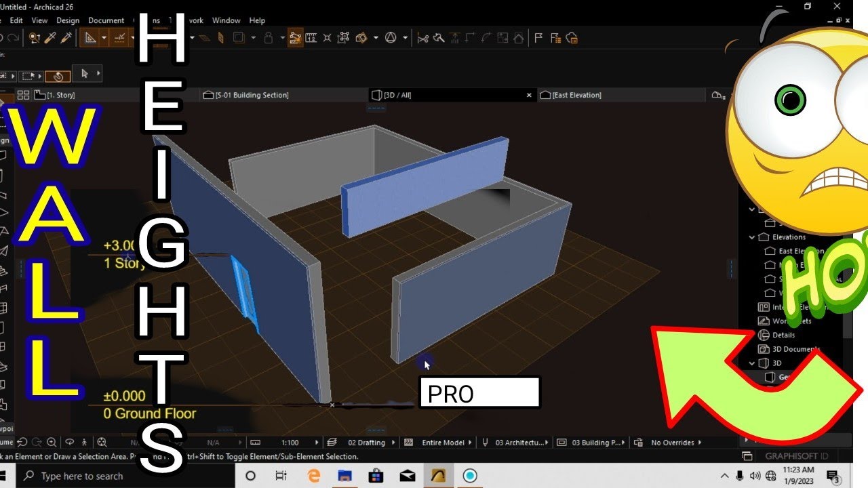
Task: Open the Arrow tool options flyout
Action: tap(98, 73)
